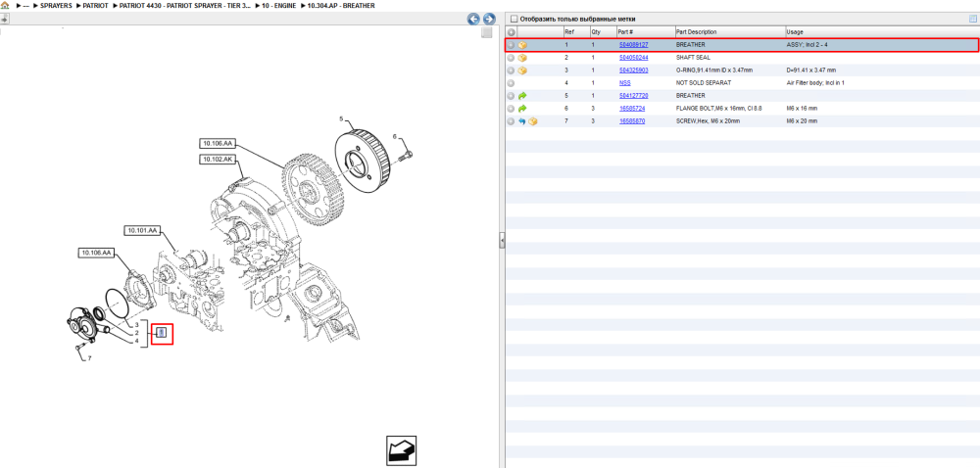Open the 10.106.AA label pointing to the timing gear

click(218, 144)
